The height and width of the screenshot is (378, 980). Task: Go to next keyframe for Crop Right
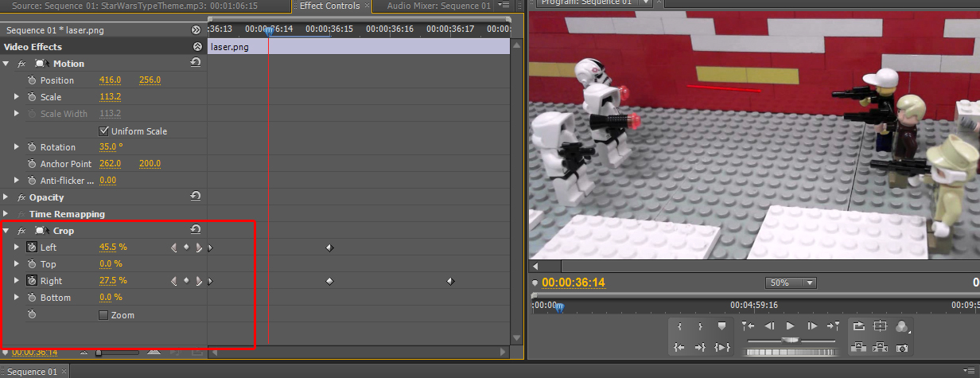click(x=198, y=281)
